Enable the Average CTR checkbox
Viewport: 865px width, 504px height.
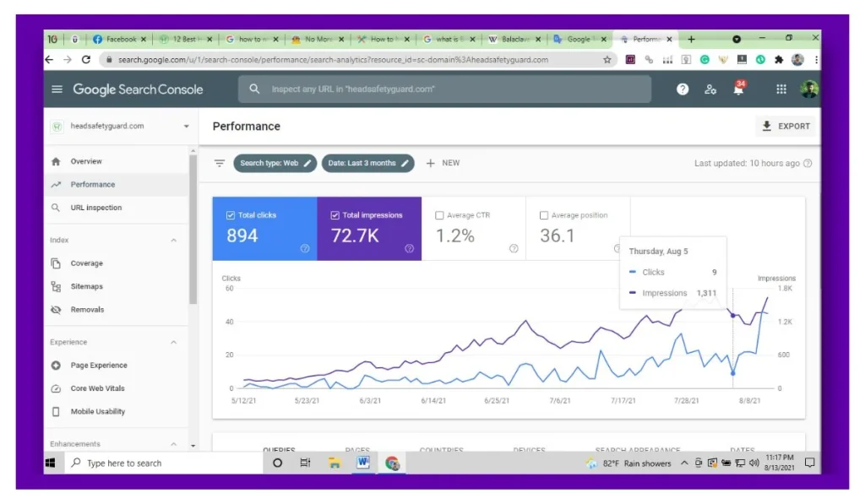pyautogui.click(x=439, y=215)
